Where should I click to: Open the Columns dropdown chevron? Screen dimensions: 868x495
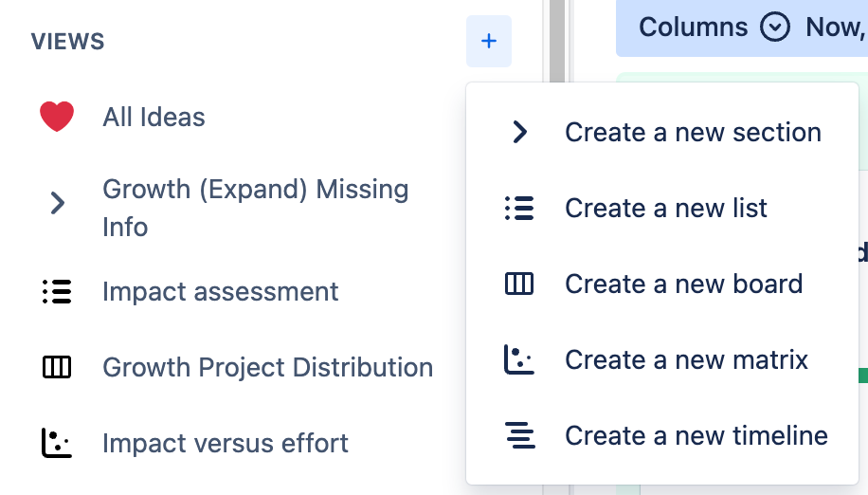tap(775, 27)
